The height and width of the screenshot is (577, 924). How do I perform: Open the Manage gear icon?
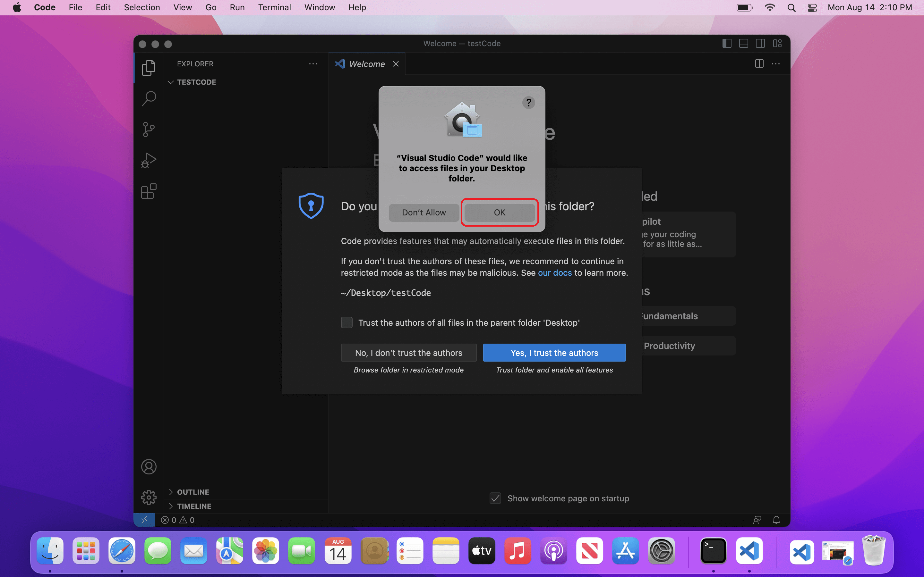point(149,498)
